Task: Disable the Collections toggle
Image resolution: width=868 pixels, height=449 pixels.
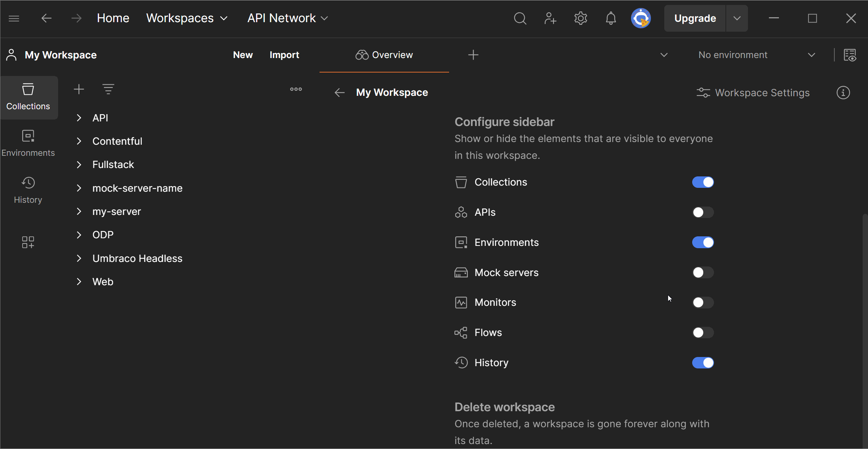Action: click(703, 182)
